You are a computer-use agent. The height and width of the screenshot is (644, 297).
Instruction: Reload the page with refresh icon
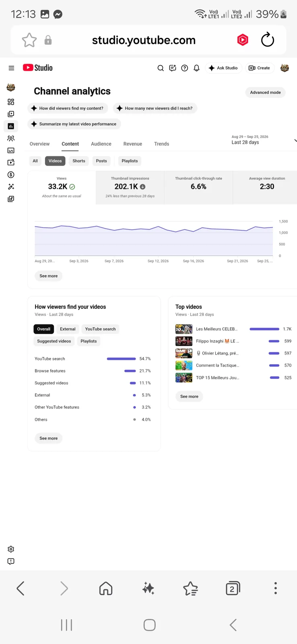click(x=268, y=40)
